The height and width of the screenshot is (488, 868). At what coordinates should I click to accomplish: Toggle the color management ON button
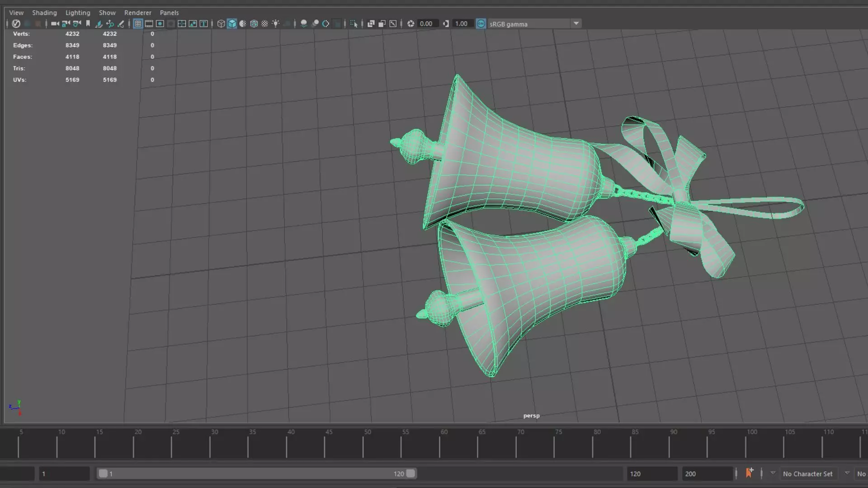point(481,23)
